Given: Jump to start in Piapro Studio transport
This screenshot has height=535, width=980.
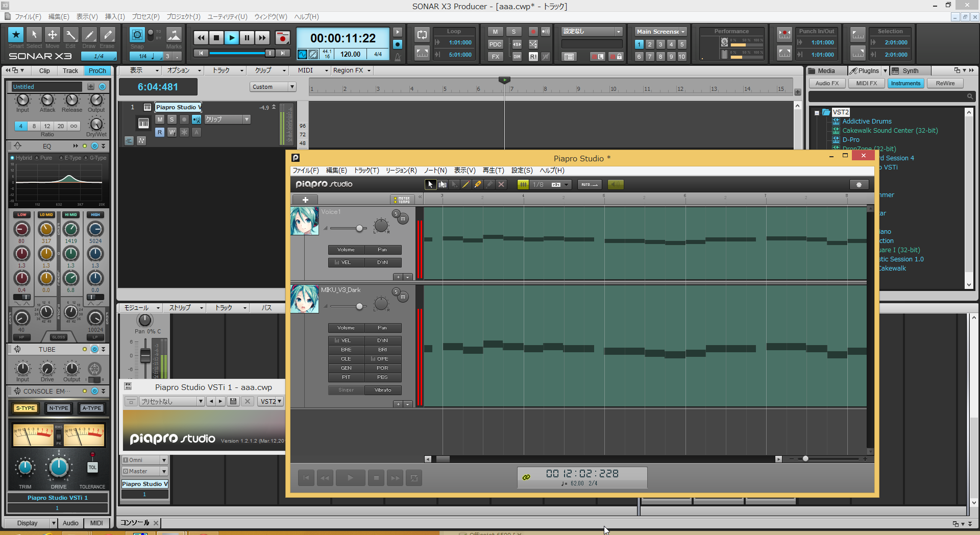Looking at the screenshot, I should pyautogui.click(x=306, y=478).
